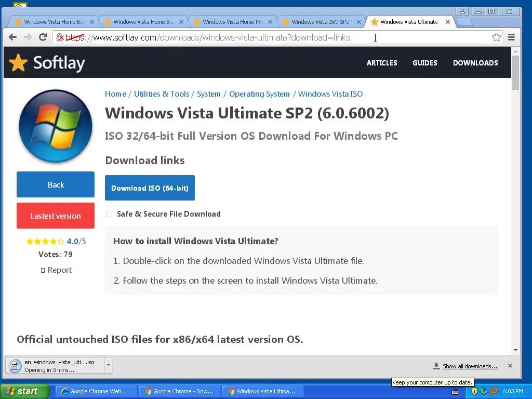The width and height of the screenshot is (532, 399).
Task: Click the security shield tray icon
Action: click(x=474, y=391)
